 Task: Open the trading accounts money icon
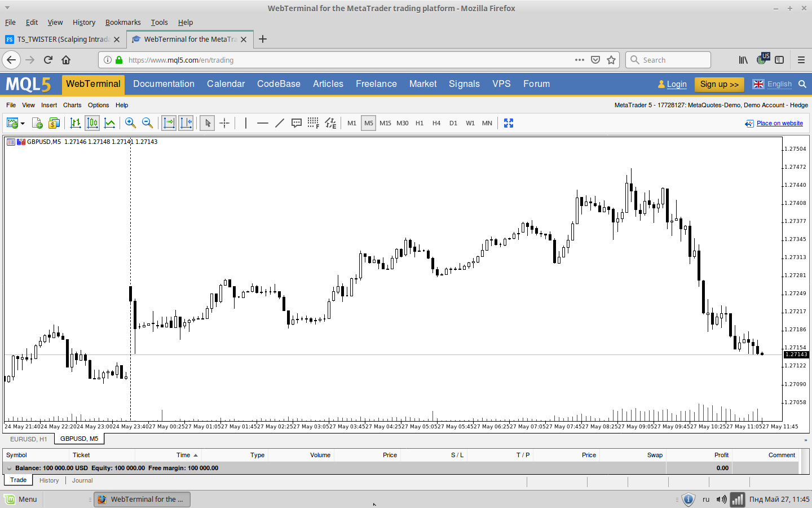[54, 123]
